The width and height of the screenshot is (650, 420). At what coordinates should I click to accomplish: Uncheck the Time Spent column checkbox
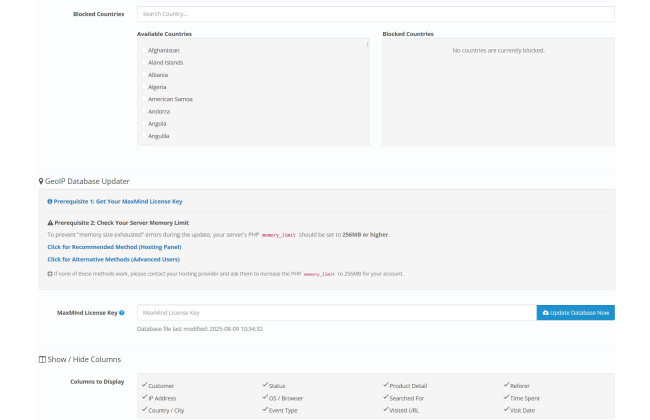click(x=507, y=397)
